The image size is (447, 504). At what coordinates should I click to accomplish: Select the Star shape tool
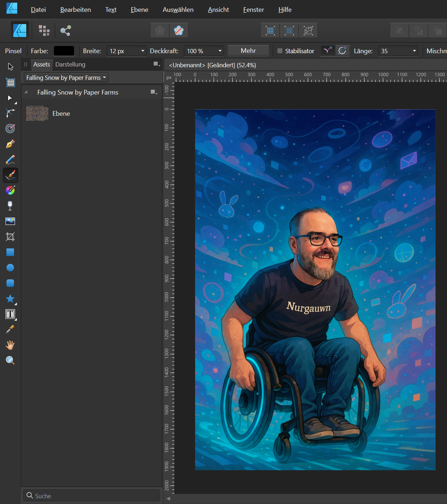click(x=10, y=299)
